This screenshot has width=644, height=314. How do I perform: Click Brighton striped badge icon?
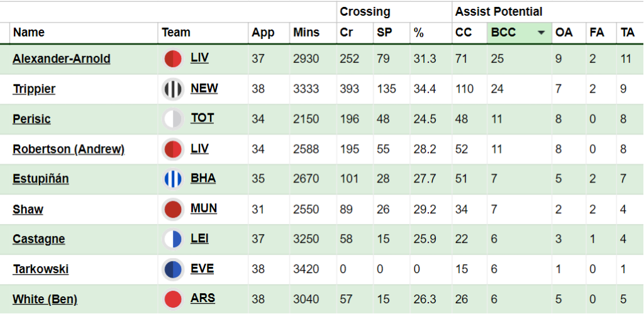pos(173,179)
